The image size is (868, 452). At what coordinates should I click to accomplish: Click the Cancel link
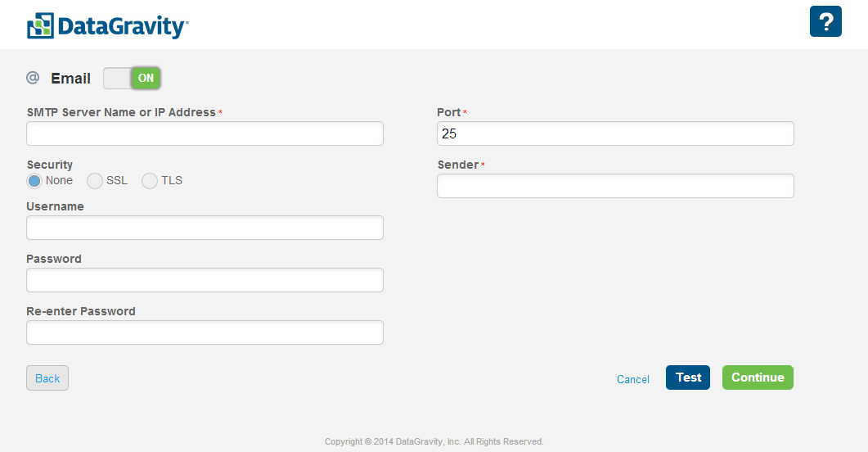coord(633,379)
